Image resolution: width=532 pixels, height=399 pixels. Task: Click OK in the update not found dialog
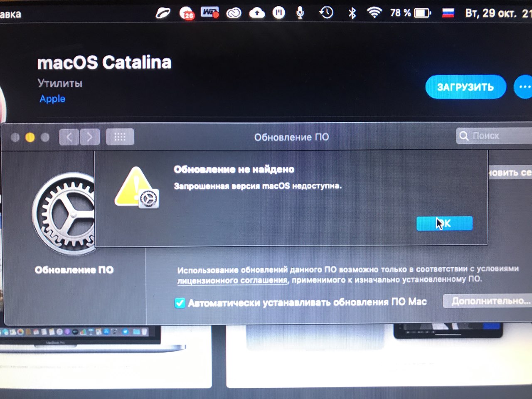click(444, 223)
